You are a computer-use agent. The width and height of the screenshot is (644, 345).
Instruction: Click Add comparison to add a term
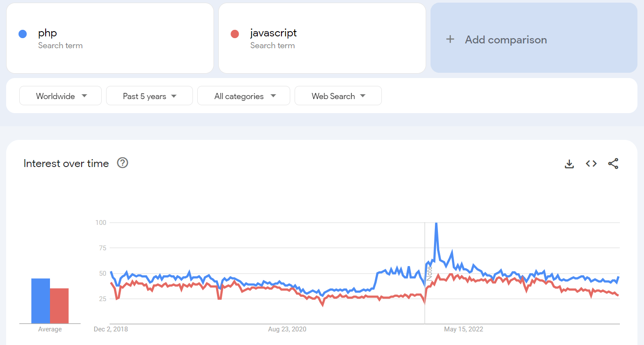pyautogui.click(x=505, y=39)
